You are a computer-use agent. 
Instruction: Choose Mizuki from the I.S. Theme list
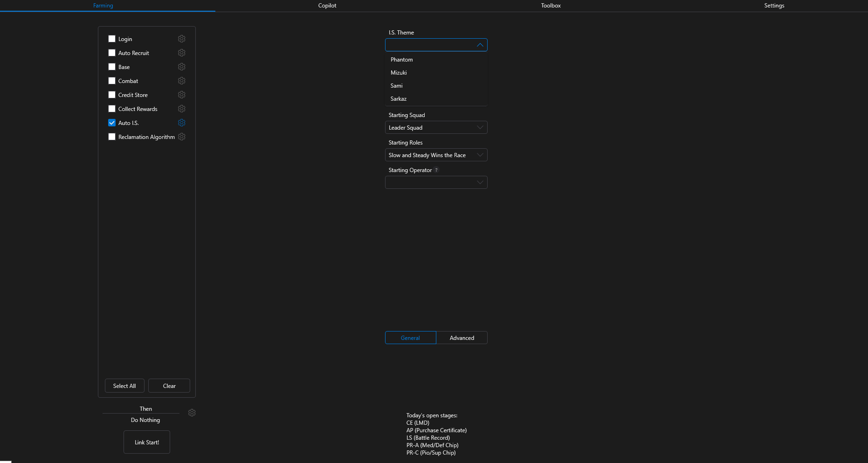436,73
